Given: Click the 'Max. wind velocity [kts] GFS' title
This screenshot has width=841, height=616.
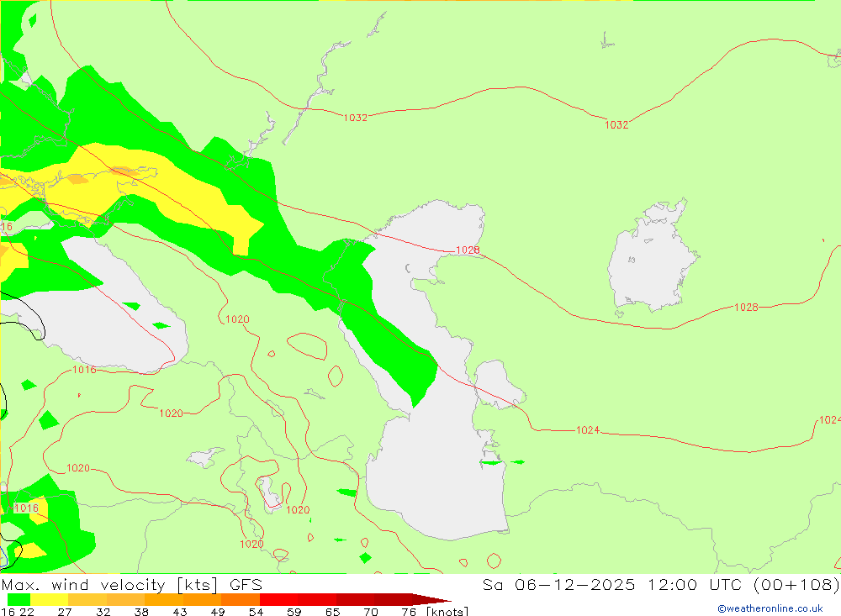Looking at the screenshot, I should (x=132, y=585).
